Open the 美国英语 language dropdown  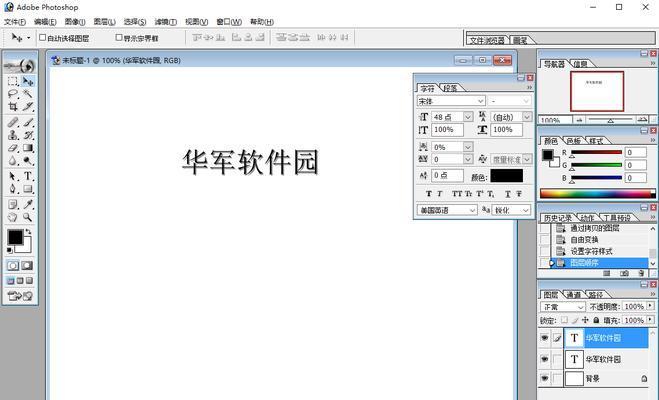click(472, 210)
